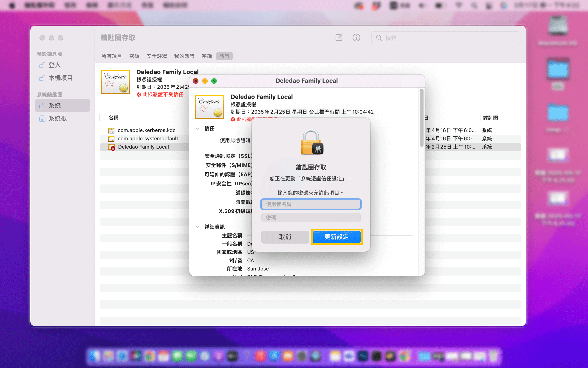This screenshot has width=588, height=368.
Task: Open the second blue folder on desktop
Action: (558, 113)
